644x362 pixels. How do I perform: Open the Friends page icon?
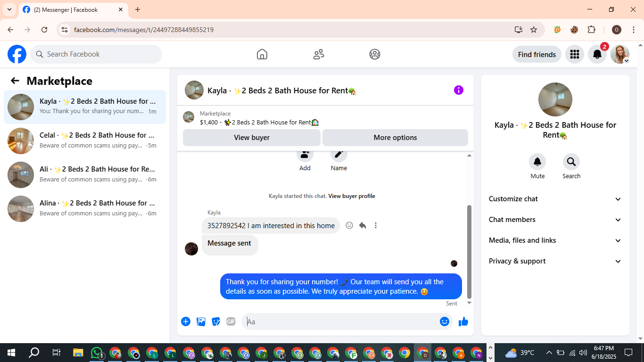(319, 54)
